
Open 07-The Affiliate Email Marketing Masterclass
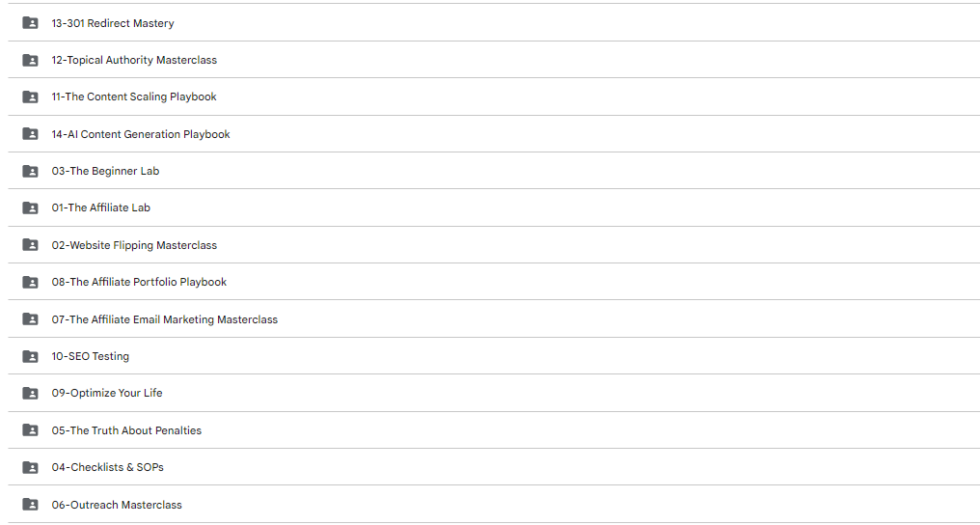click(164, 319)
